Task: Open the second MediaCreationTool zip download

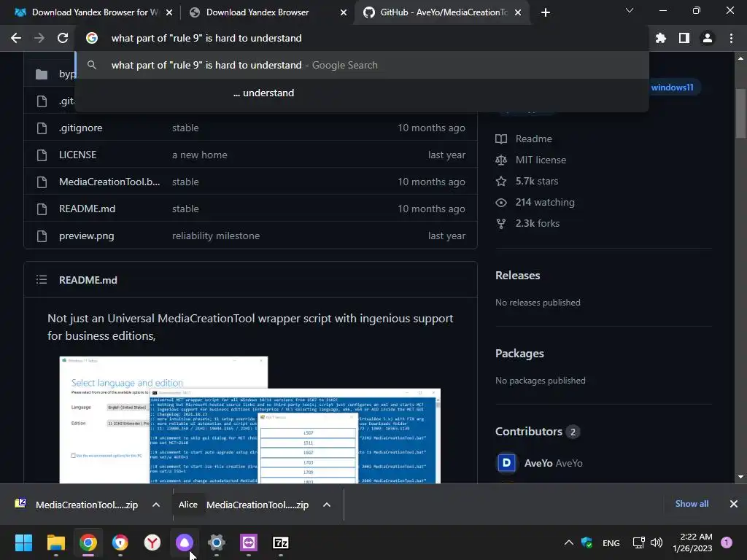Action: 258,505
